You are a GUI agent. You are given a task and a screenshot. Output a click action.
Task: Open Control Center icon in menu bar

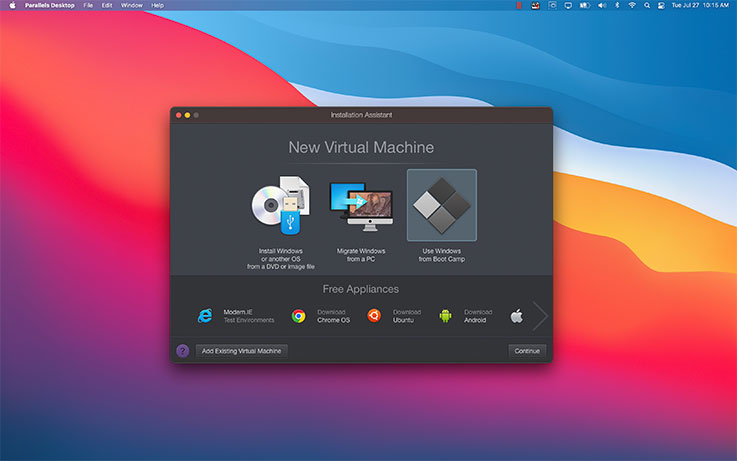click(661, 5)
